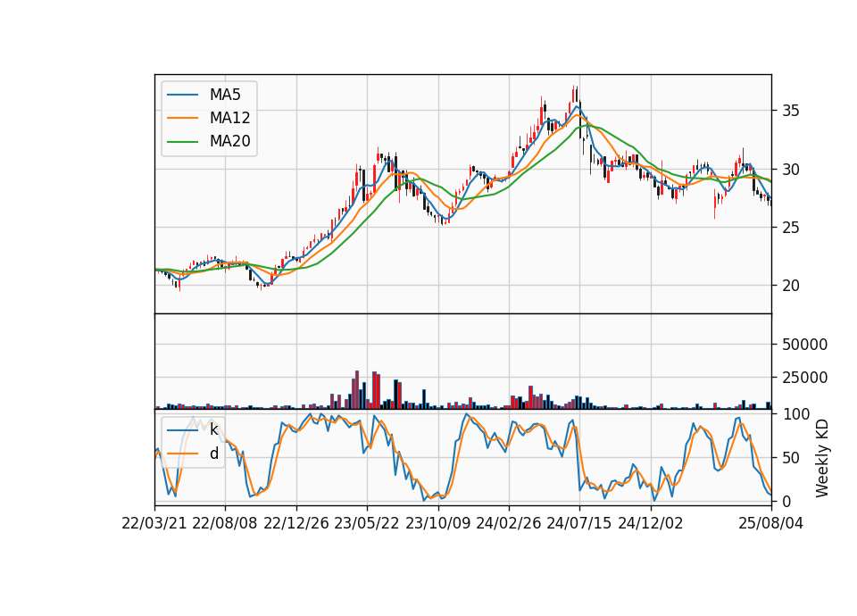The width and height of the screenshot is (857, 616).
Task: Click the MA12 legend label
Action: [x=229, y=118]
